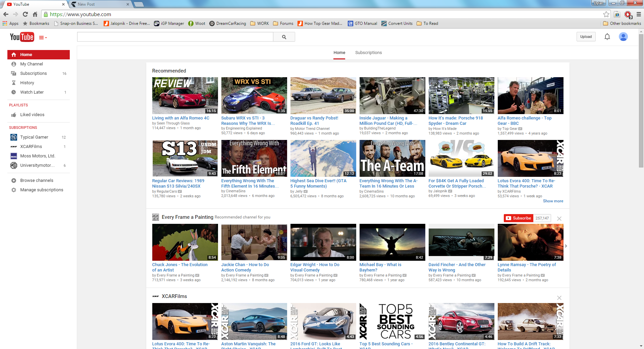Open the WORK bookmarks folder
The width and height of the screenshot is (644, 349).
click(259, 23)
